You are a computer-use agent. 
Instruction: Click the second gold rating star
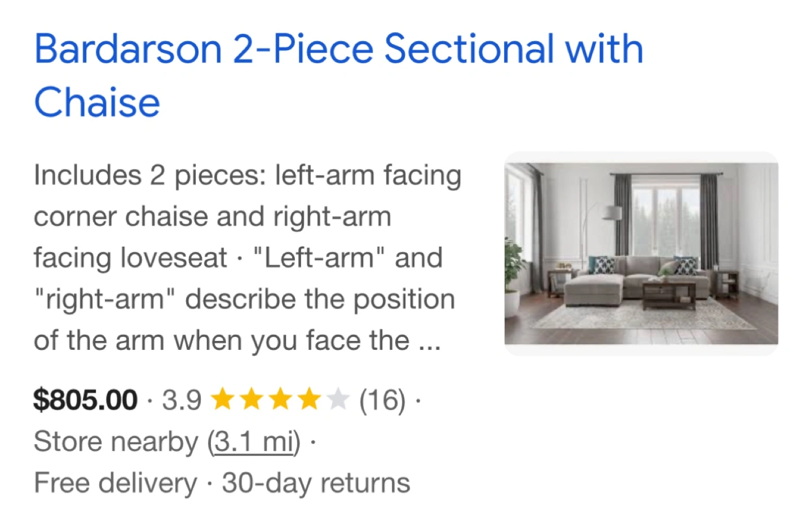pyautogui.click(x=251, y=400)
